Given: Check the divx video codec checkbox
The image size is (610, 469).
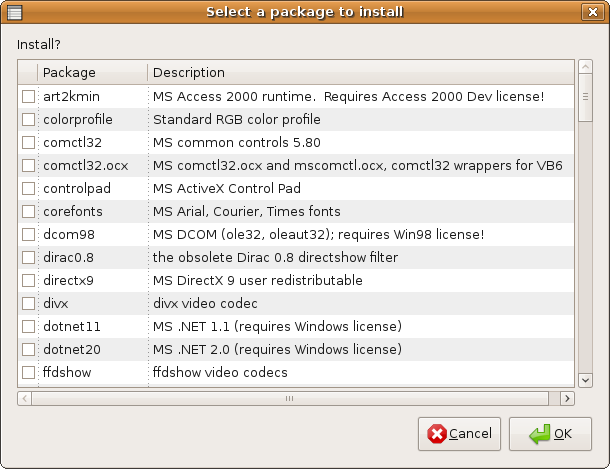Looking at the screenshot, I should (28, 303).
